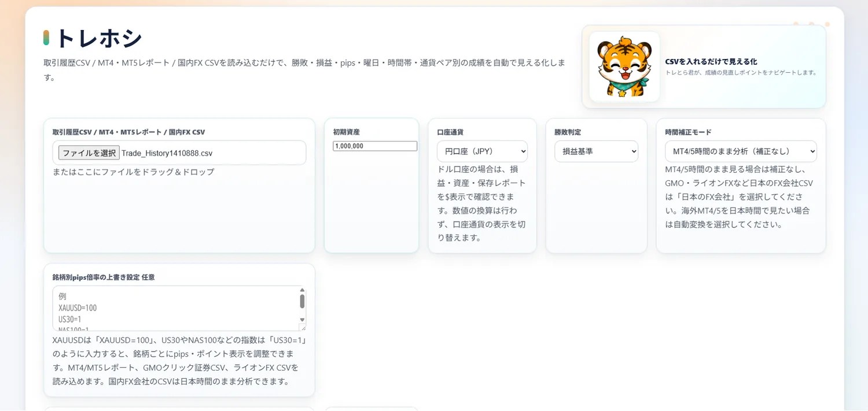Click the トレとら君 navigation caption text
This screenshot has height=411, width=868.
[x=741, y=73]
